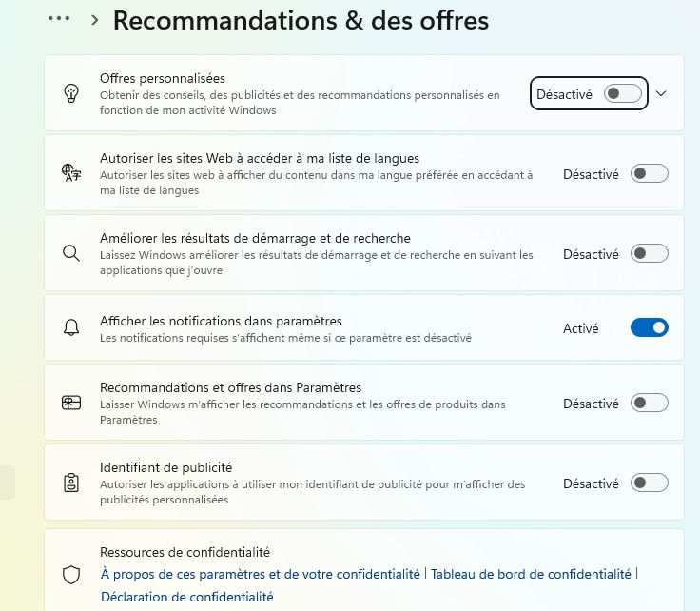Viewport: 700px width, 611px height.
Task: Turn on improve start and search results
Action: coord(649,253)
